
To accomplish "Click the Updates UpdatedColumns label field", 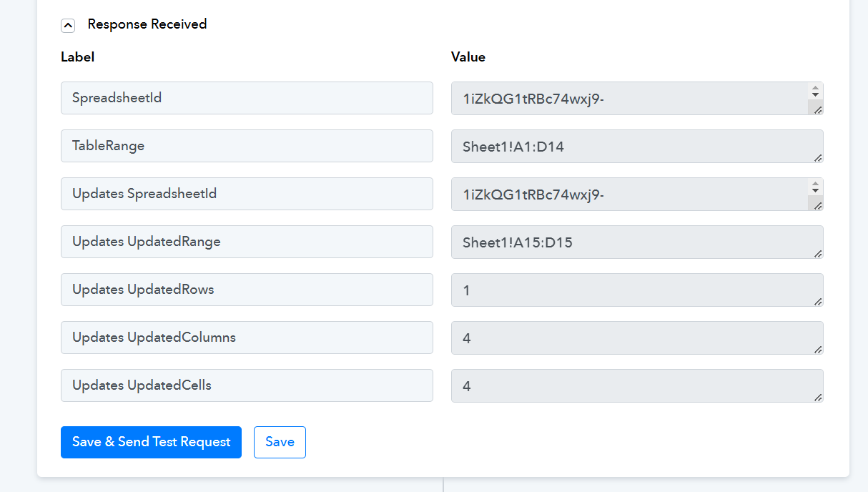I will (247, 338).
